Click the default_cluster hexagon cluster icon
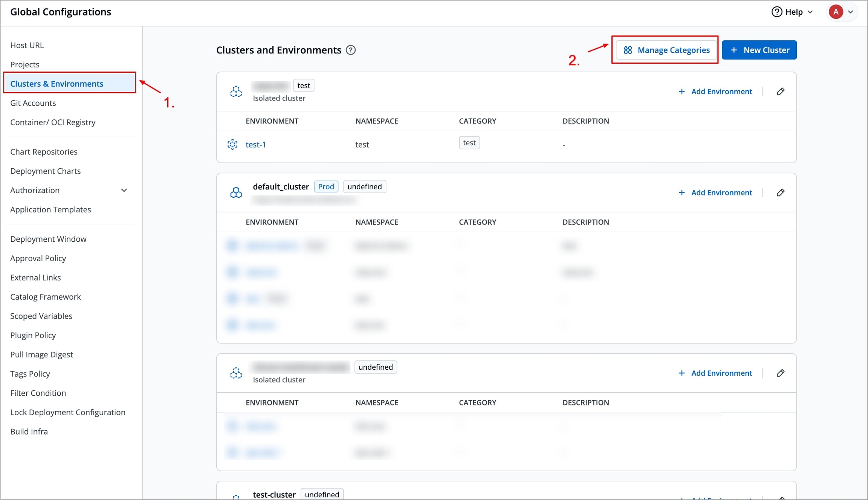The width and height of the screenshot is (868, 500). click(x=236, y=193)
